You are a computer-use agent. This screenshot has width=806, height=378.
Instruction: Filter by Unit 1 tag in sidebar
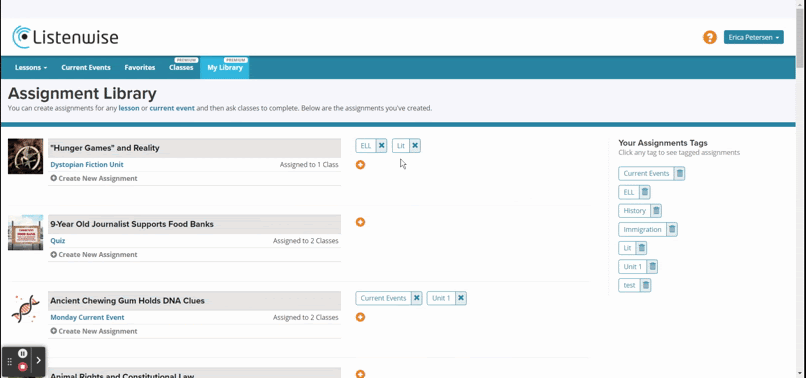tap(632, 266)
